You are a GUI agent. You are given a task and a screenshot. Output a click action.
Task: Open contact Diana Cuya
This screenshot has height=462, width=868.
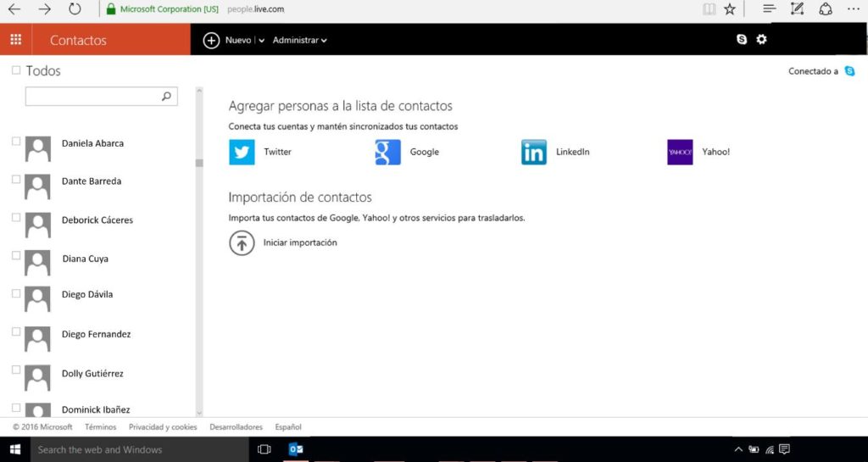86,259
